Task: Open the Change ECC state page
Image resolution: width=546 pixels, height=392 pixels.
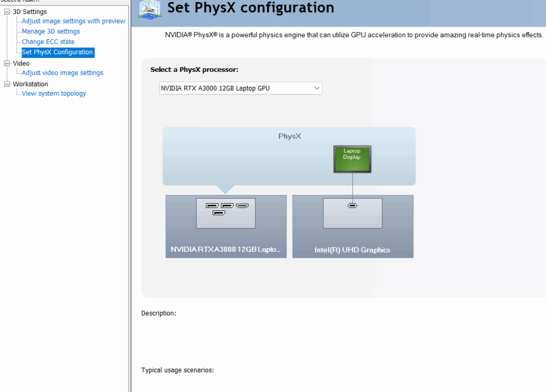Action: (x=48, y=42)
